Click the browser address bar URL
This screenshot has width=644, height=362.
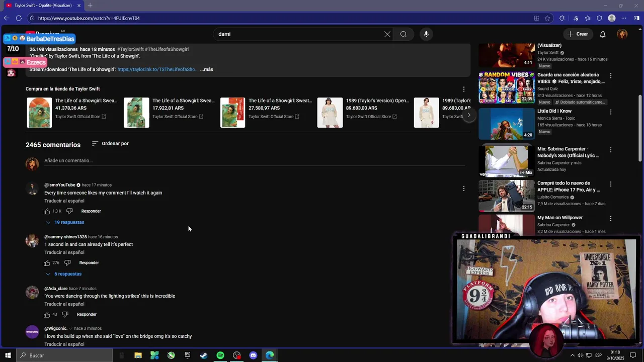[89, 18]
